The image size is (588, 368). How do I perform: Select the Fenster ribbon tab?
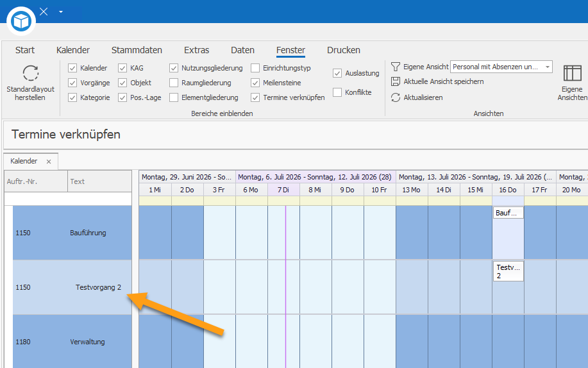290,50
